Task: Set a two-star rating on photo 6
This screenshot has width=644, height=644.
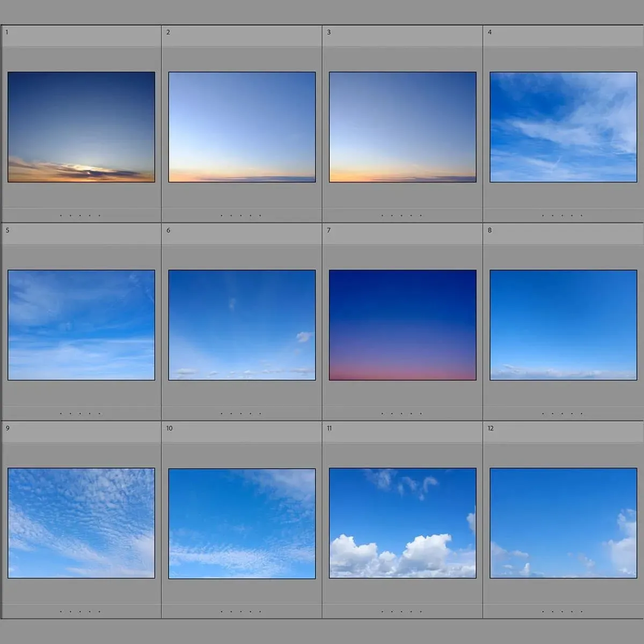Action: tap(231, 414)
